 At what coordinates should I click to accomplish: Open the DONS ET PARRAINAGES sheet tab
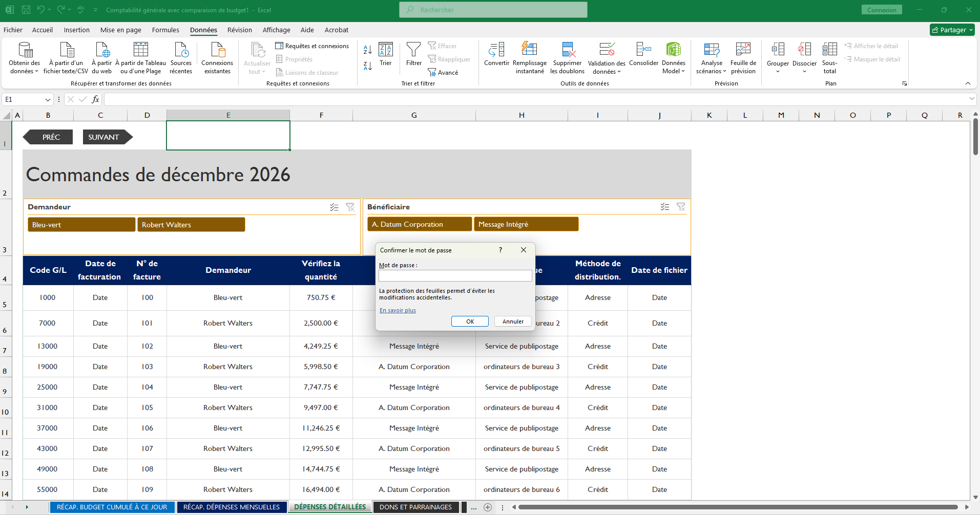tap(415, 507)
